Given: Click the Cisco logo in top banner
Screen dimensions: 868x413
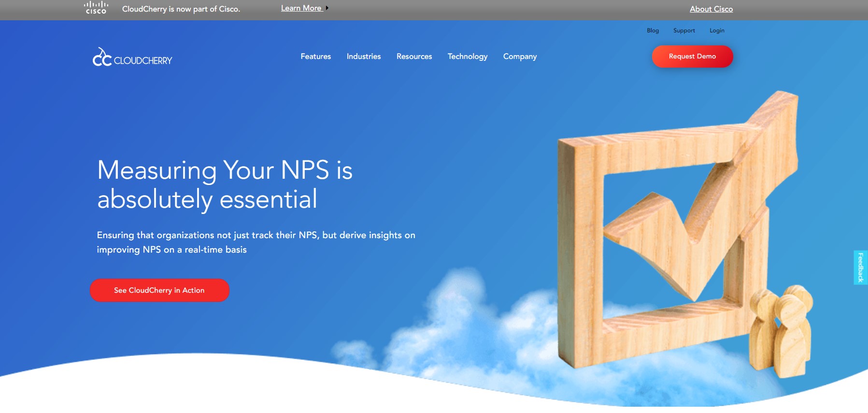Looking at the screenshot, I should (x=96, y=8).
